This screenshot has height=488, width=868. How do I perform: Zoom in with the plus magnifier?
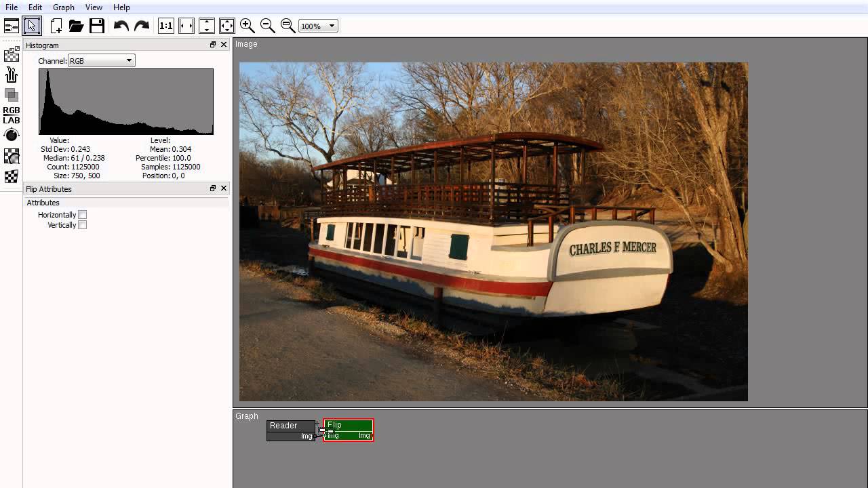(x=248, y=26)
